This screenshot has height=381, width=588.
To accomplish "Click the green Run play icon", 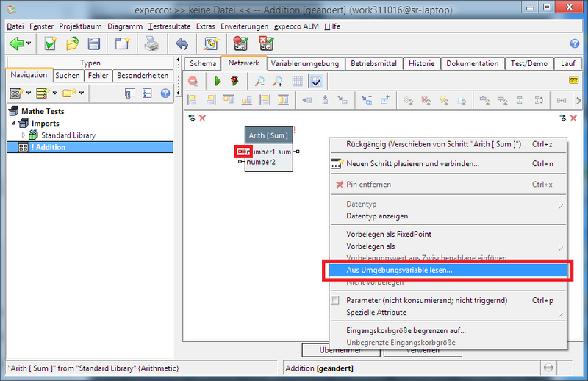I will pos(218,81).
